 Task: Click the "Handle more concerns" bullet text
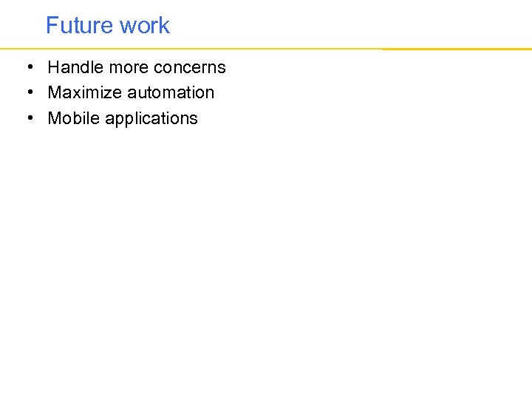(x=137, y=67)
